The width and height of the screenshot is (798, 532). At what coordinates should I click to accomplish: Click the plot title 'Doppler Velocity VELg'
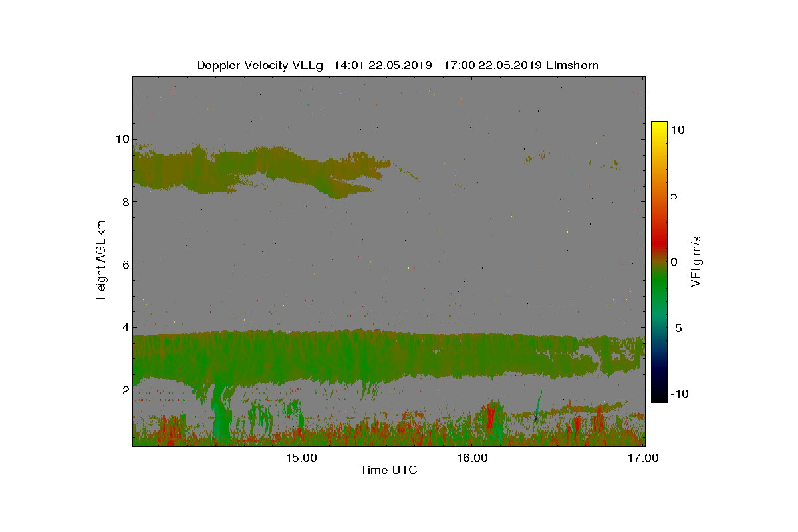pos(259,65)
